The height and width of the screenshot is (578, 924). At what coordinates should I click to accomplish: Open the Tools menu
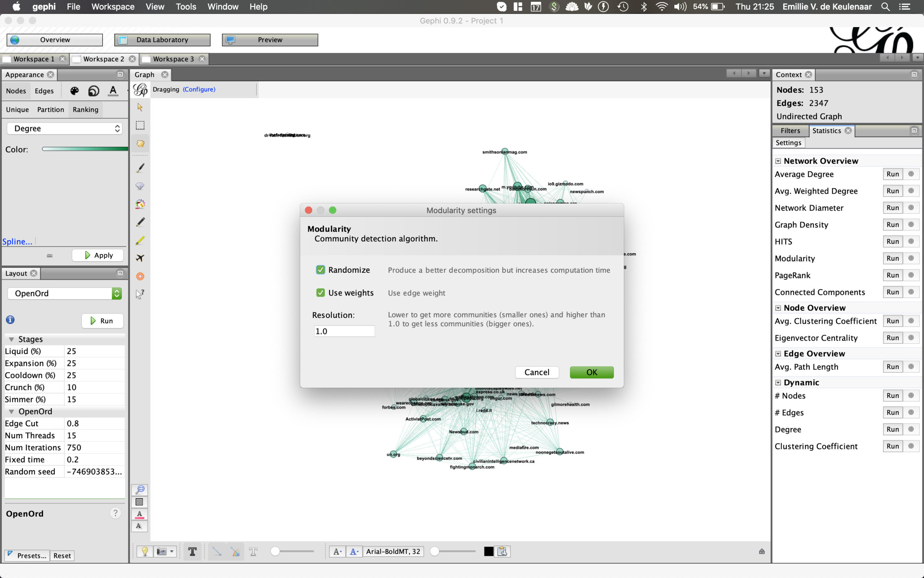point(186,7)
